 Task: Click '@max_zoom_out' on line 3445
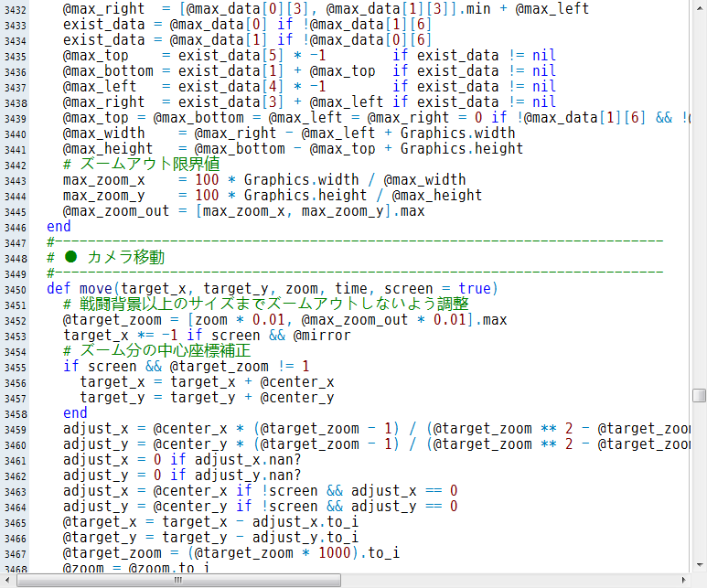point(116,211)
